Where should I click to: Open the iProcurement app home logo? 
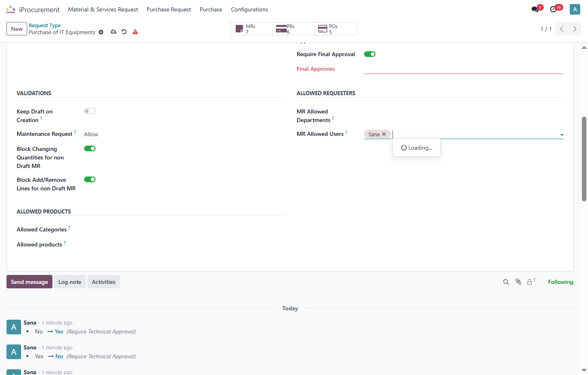11,9
